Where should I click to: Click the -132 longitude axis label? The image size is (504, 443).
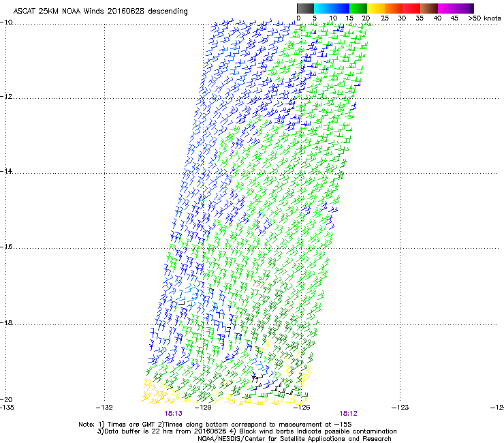point(104,408)
